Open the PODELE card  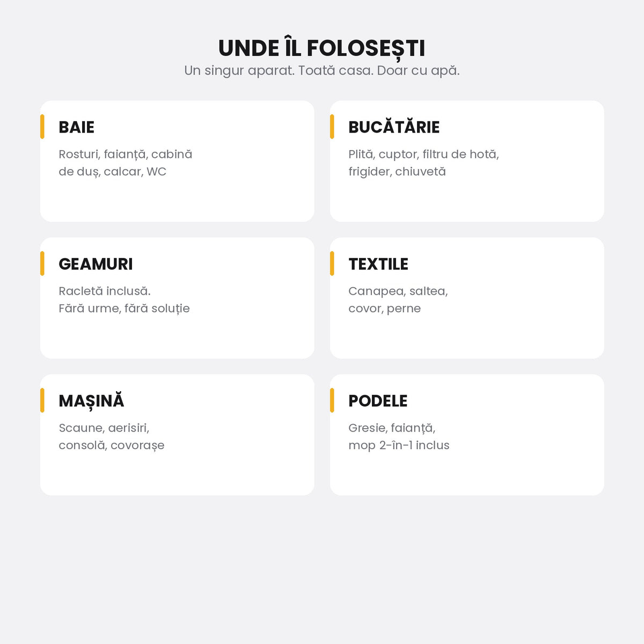pos(467,435)
